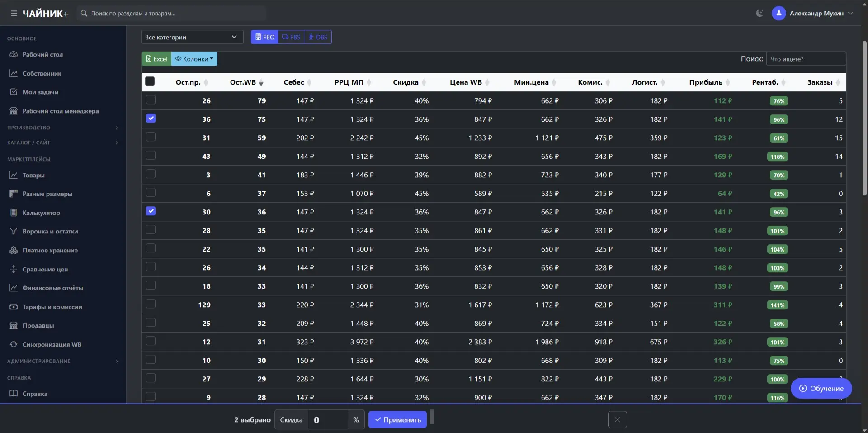Expand Администрирование section

coord(63,361)
